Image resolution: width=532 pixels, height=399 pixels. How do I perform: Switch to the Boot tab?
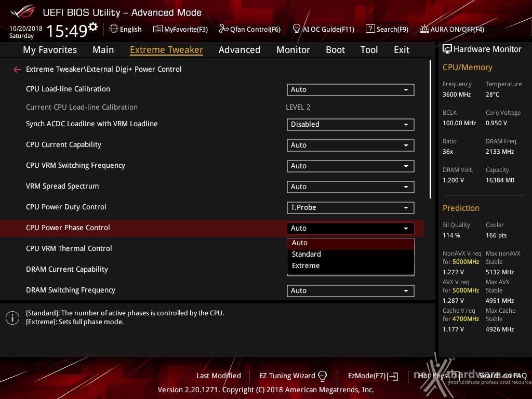tap(335, 50)
